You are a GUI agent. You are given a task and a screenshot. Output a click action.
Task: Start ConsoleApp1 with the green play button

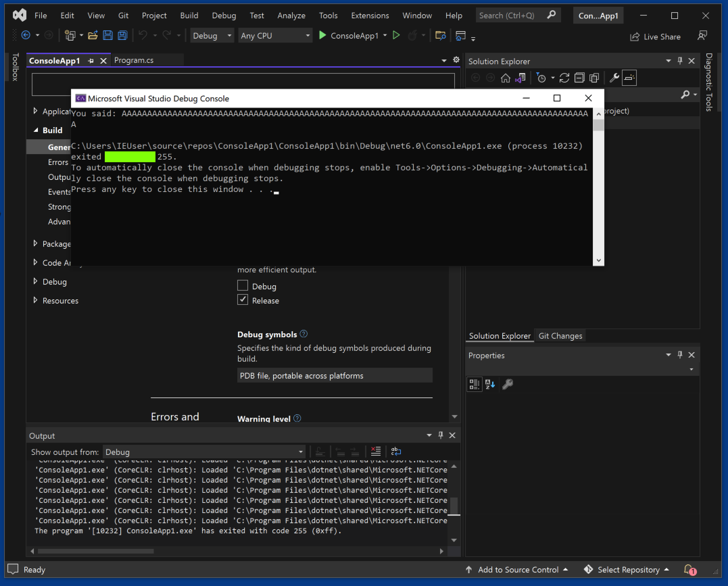[322, 35]
